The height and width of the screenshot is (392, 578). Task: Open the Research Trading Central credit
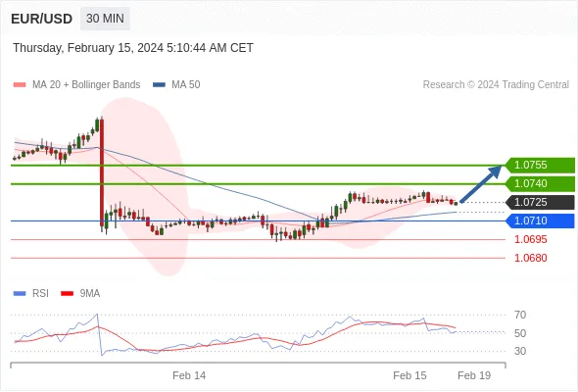(496, 85)
